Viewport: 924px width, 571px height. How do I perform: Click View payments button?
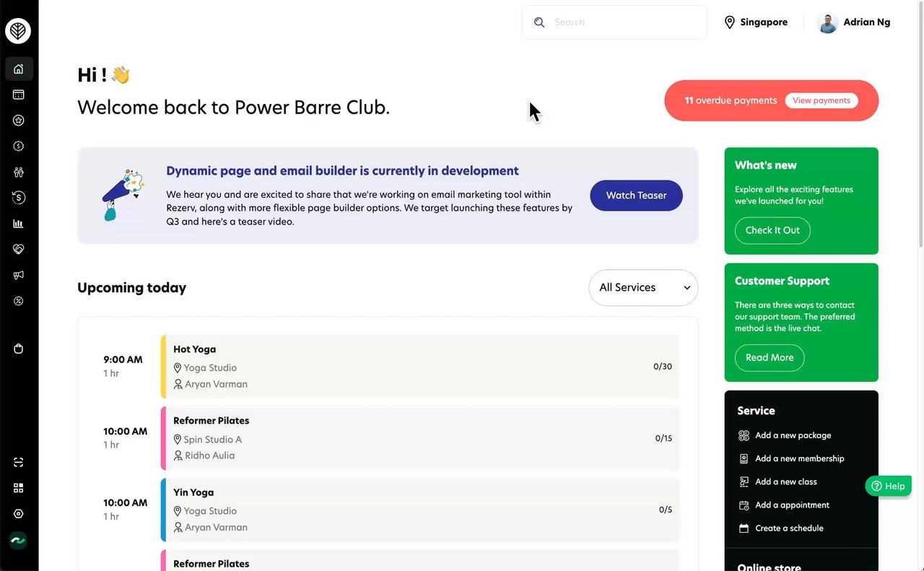pyautogui.click(x=821, y=100)
